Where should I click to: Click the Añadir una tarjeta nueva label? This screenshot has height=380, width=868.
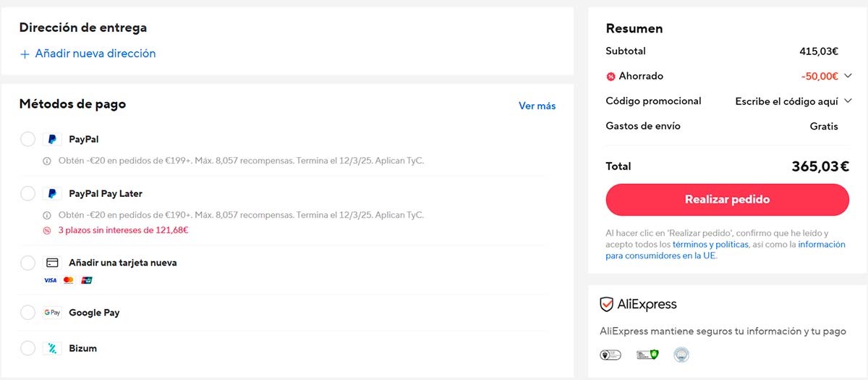[123, 263]
